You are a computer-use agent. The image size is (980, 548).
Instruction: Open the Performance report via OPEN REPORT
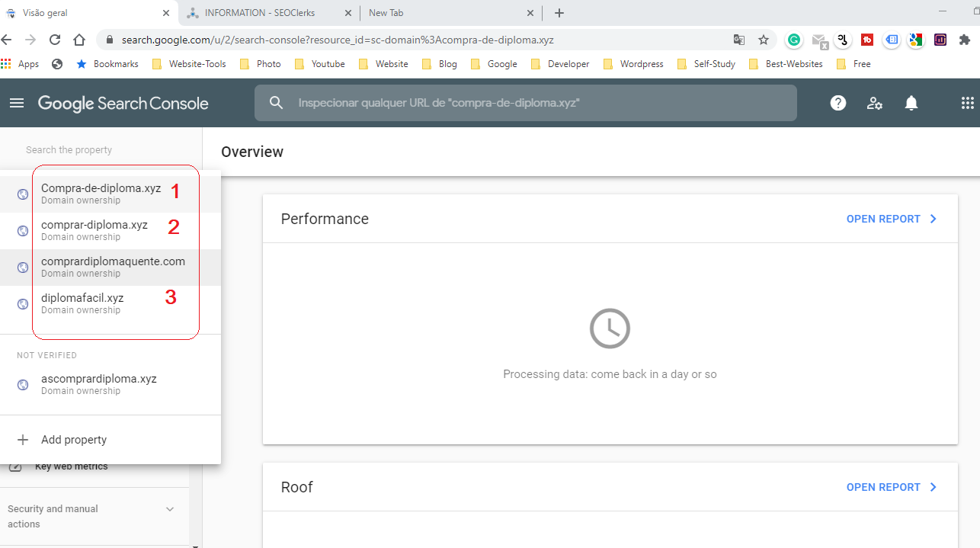coord(884,219)
